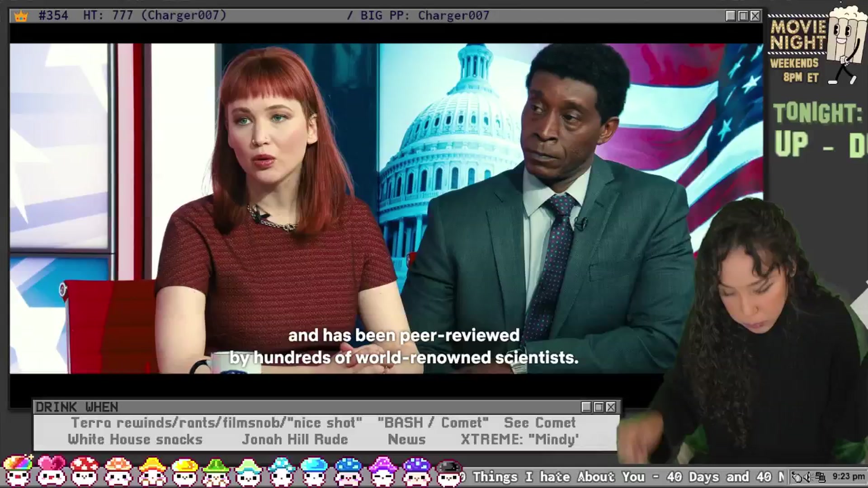Click the movie video frame
This screenshot has width=868, height=488.
(x=386, y=208)
